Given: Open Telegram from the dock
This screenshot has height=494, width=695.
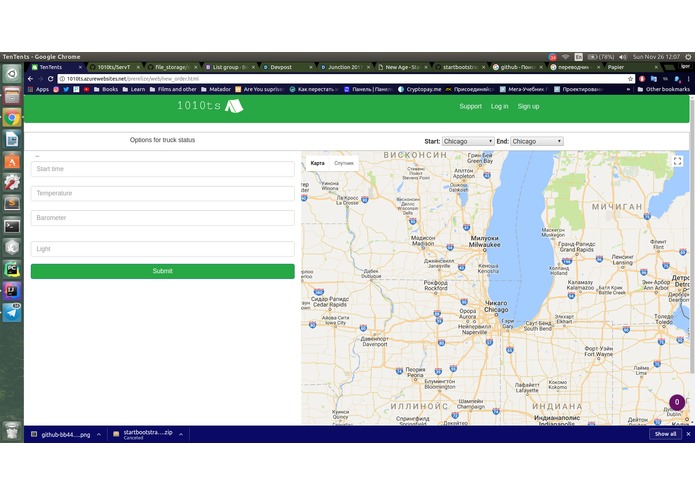Looking at the screenshot, I should click(x=12, y=312).
